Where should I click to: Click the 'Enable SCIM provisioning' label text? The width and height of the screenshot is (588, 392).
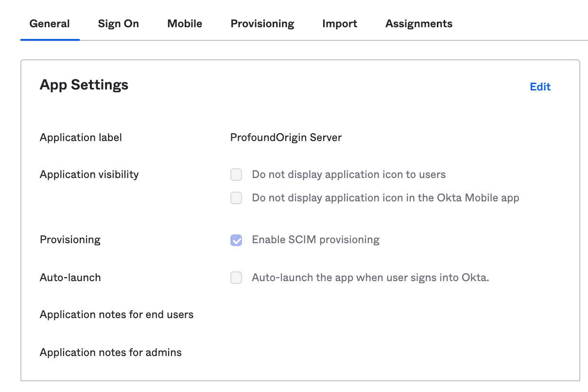(315, 240)
